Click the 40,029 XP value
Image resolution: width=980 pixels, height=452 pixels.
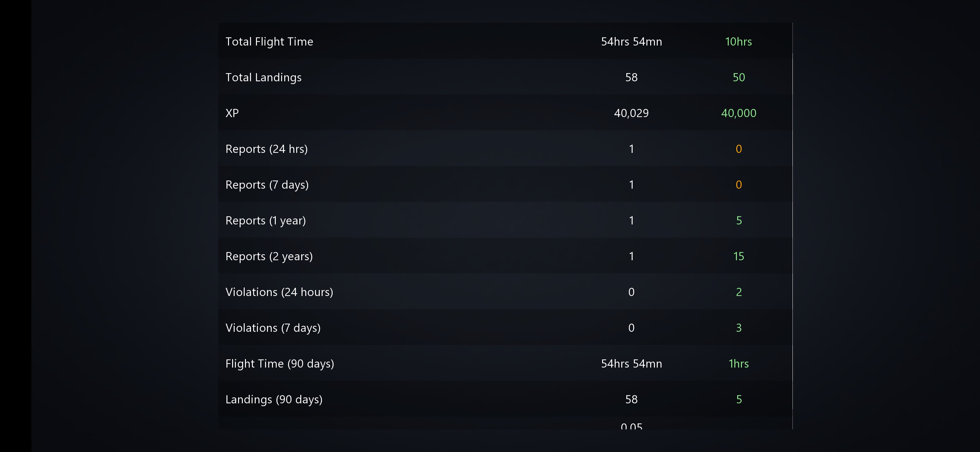click(631, 113)
